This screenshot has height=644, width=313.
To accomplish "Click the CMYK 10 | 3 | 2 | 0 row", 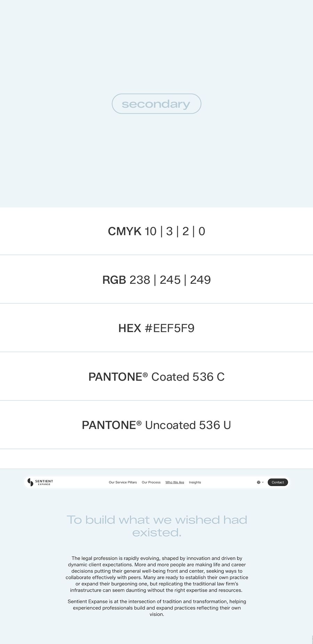I will pyautogui.click(x=156, y=231).
